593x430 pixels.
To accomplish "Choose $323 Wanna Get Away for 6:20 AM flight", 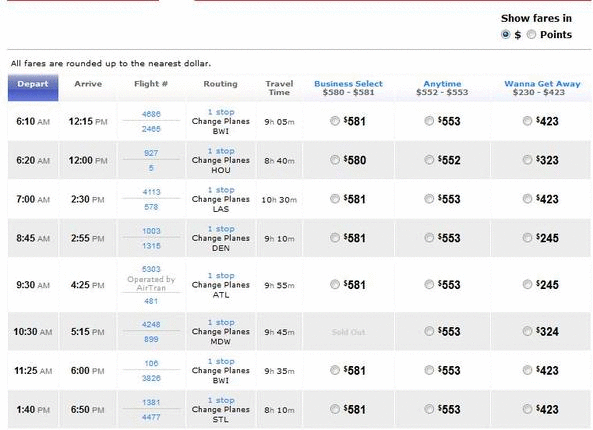I will point(527,160).
